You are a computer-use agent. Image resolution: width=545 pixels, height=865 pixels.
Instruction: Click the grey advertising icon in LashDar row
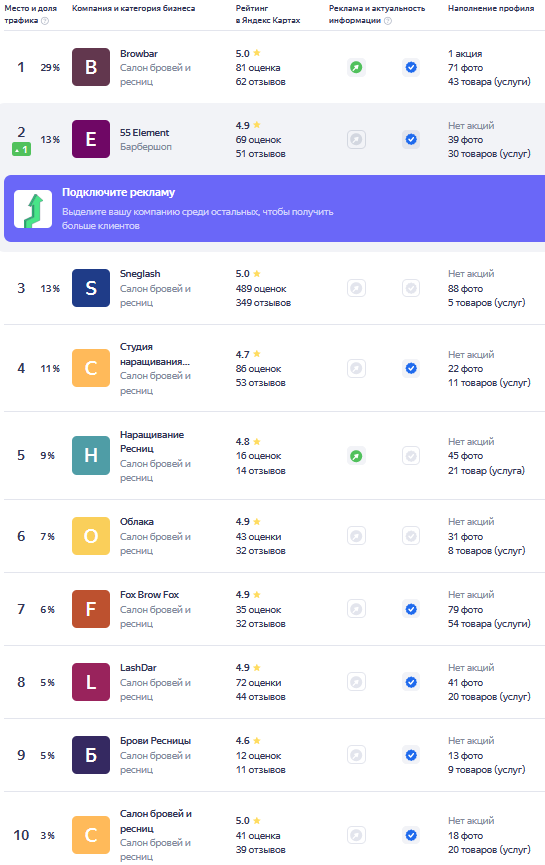[356, 682]
